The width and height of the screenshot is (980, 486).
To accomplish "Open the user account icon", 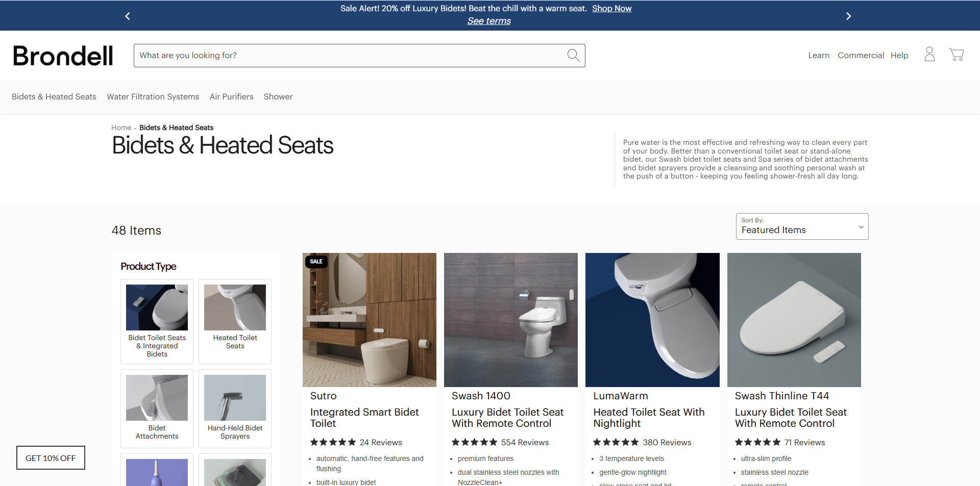I will tap(929, 55).
